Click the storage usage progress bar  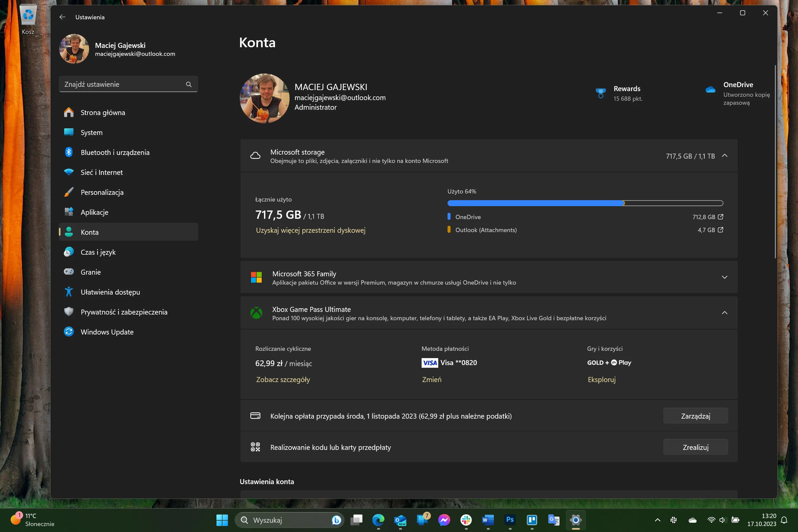585,203
